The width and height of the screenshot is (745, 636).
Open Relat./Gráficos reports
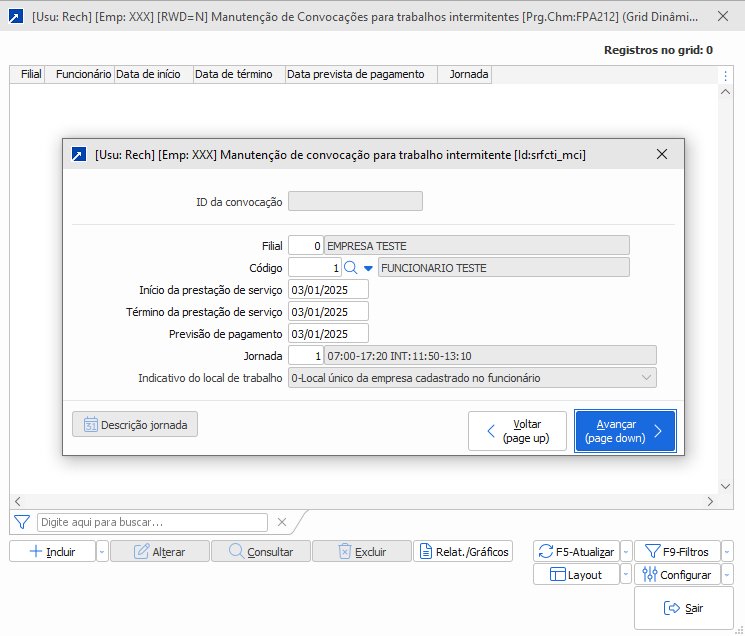tap(463, 551)
